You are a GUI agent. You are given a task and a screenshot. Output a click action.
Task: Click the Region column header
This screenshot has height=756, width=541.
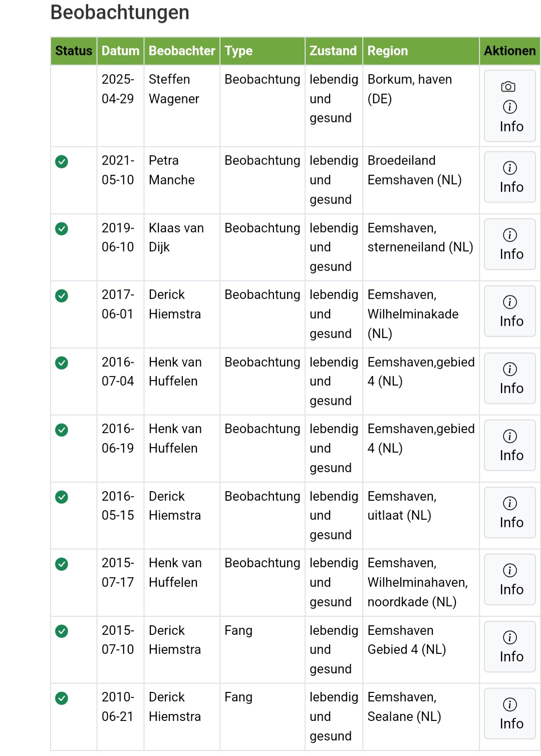click(x=388, y=51)
